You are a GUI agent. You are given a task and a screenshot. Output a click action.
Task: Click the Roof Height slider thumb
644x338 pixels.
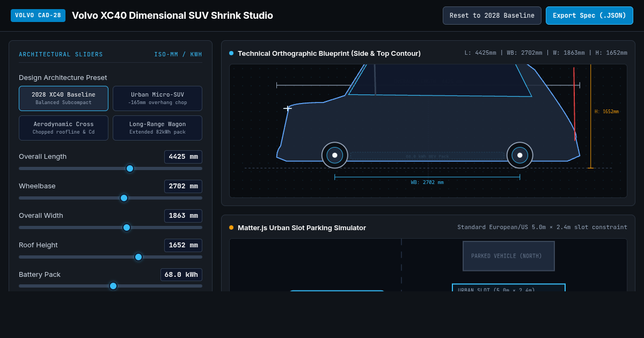pyautogui.click(x=138, y=257)
